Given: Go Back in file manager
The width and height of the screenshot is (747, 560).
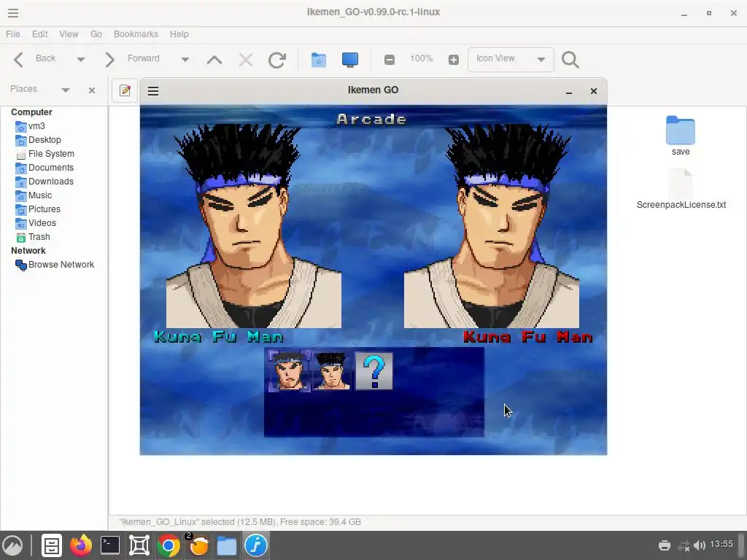Looking at the screenshot, I should pyautogui.click(x=34, y=59).
